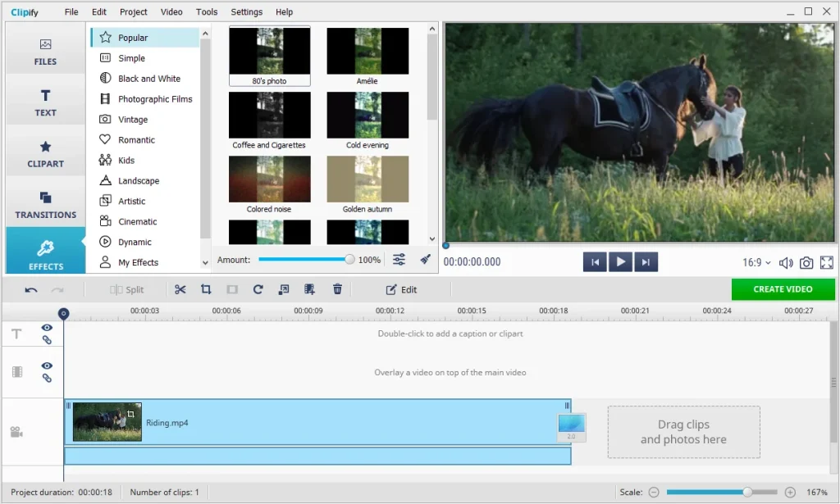Open the 16:9 aspect ratio dropdown
Image resolution: width=840 pixels, height=504 pixels.
coord(756,262)
